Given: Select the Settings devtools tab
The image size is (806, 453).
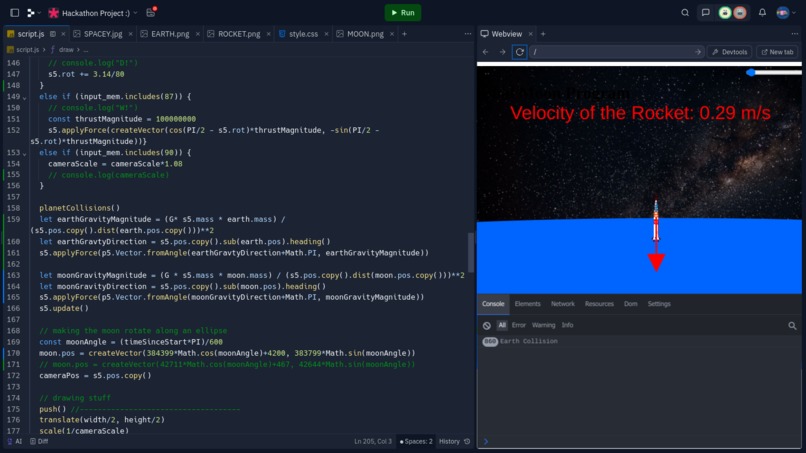Looking at the screenshot, I should point(658,304).
